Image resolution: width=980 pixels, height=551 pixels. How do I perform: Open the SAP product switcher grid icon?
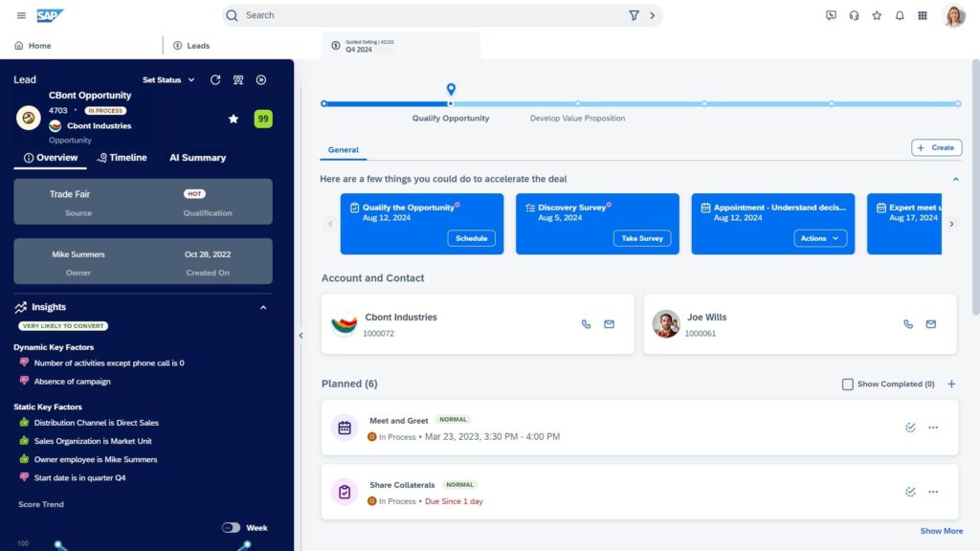pos(923,15)
